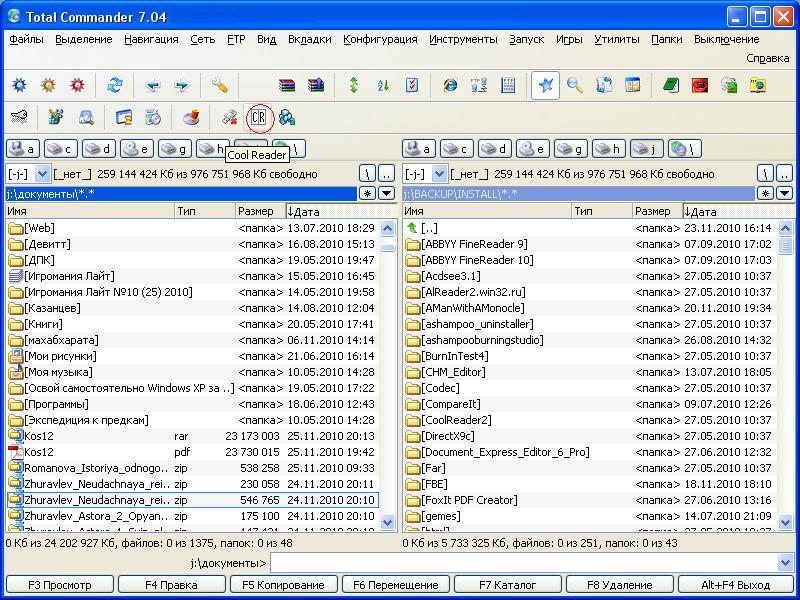Click the stacked books archive icon
Screen dimensions: 800x600
pos(287,85)
